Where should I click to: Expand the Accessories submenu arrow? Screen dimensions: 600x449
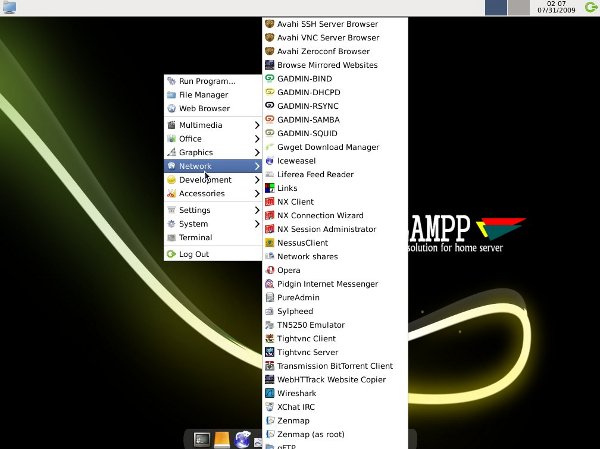(x=257, y=193)
